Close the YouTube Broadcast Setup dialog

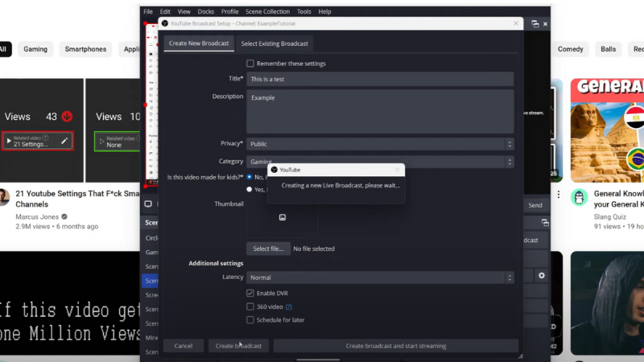coord(516,23)
